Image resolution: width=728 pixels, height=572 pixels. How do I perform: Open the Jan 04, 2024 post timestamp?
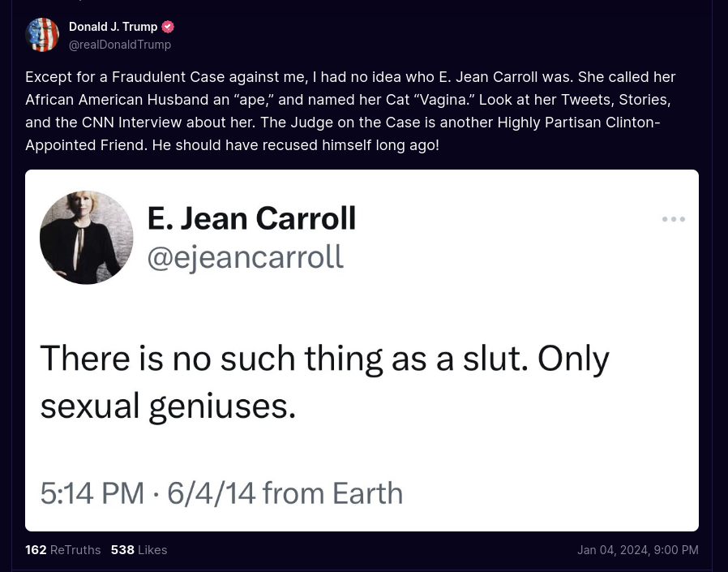pyautogui.click(x=637, y=550)
